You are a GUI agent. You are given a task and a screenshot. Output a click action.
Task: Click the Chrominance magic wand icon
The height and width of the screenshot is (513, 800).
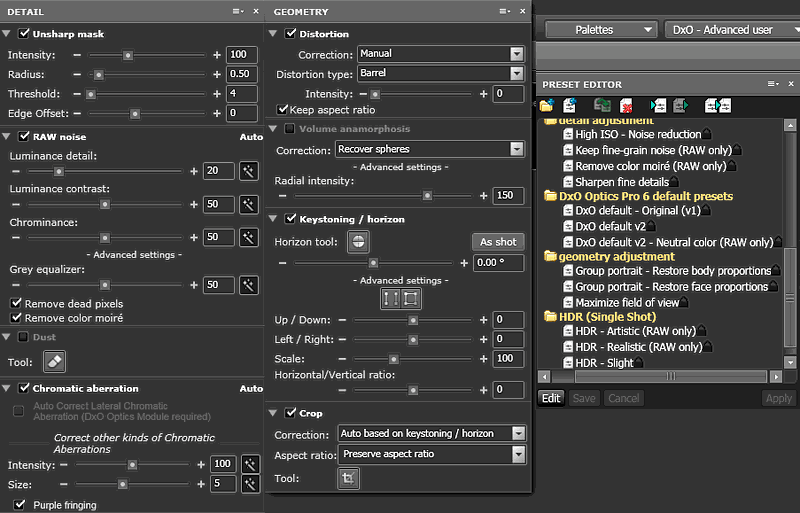249,237
